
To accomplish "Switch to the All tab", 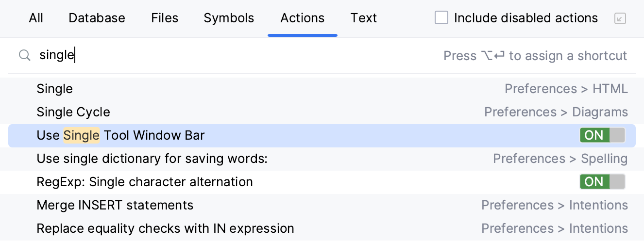I will coord(36,18).
